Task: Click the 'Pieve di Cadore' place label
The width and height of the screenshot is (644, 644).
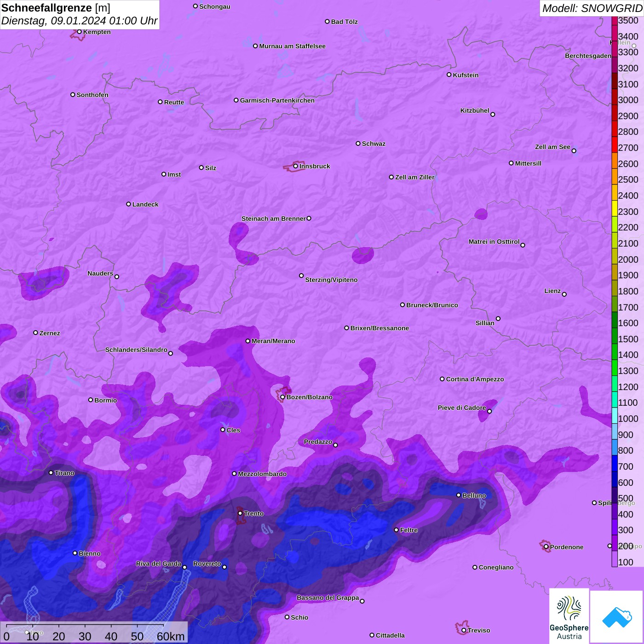Action: pyautogui.click(x=462, y=408)
